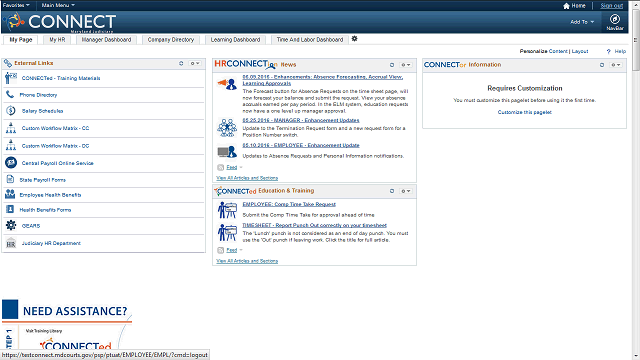The width and height of the screenshot is (640, 360).
Task: Switch to the Manager Dashboard tab
Action: click(x=106, y=40)
